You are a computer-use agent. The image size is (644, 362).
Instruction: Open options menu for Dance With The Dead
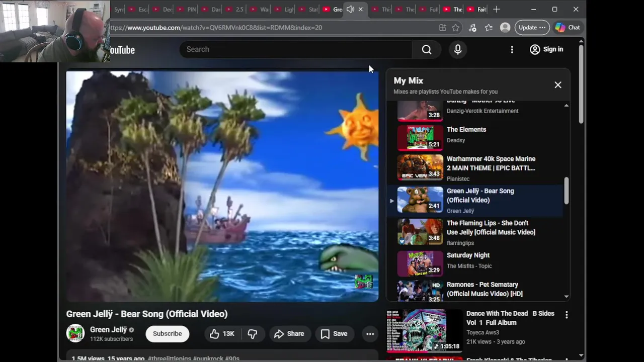point(567,315)
